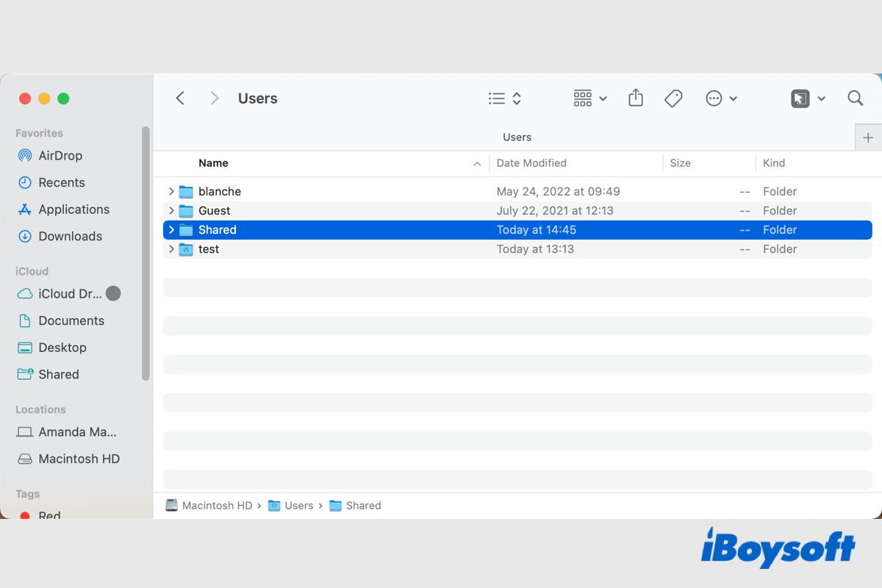
Task: Click the Tags section header
Action: point(27,494)
